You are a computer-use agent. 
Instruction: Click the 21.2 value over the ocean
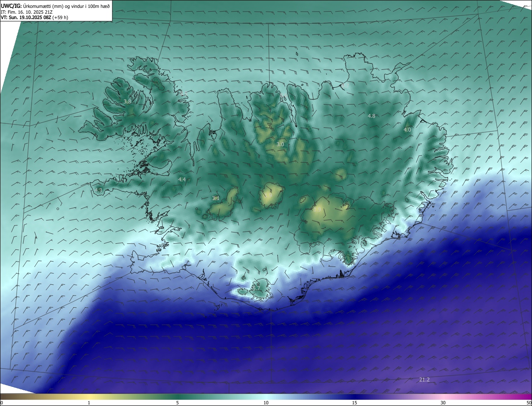click(x=424, y=380)
